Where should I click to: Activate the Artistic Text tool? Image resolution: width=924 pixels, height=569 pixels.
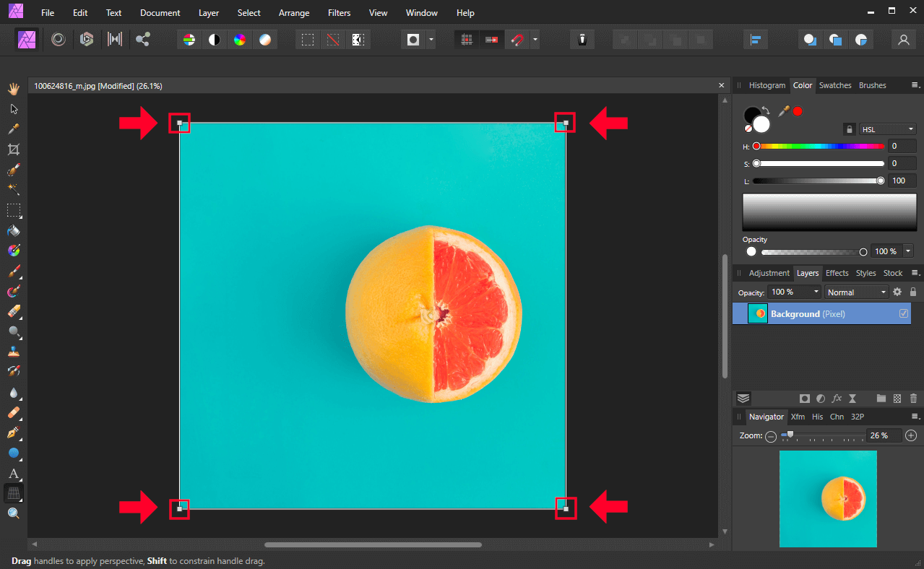(13, 474)
